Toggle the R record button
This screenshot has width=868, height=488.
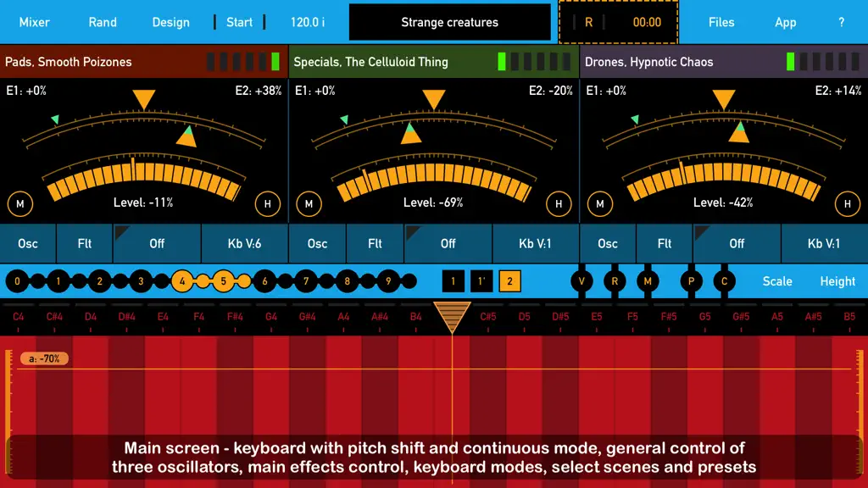(x=588, y=22)
